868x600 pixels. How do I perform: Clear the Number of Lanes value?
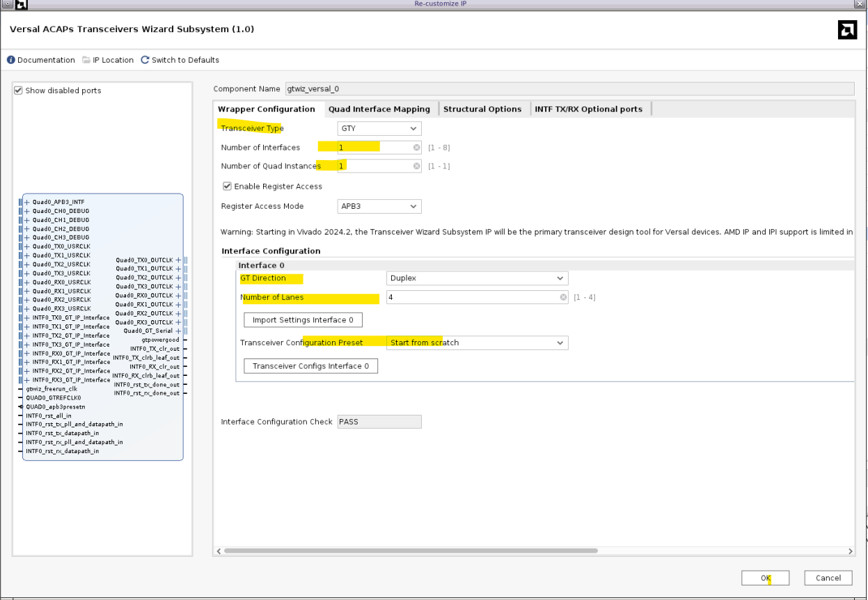[x=563, y=297]
